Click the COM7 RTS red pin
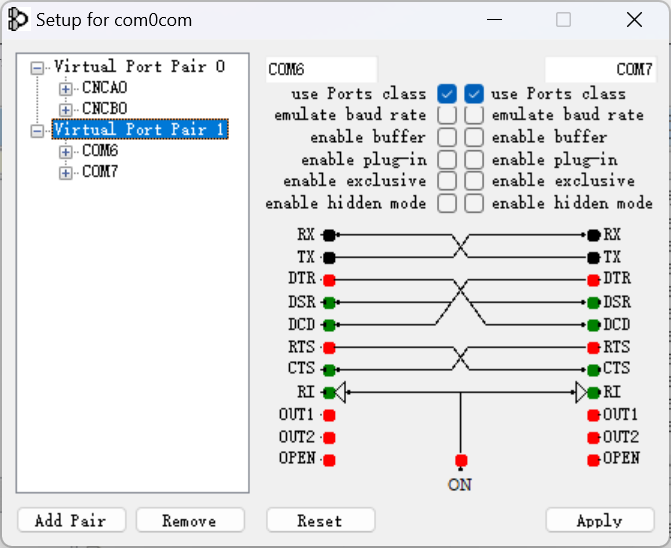The height and width of the screenshot is (548, 671). [x=594, y=347]
